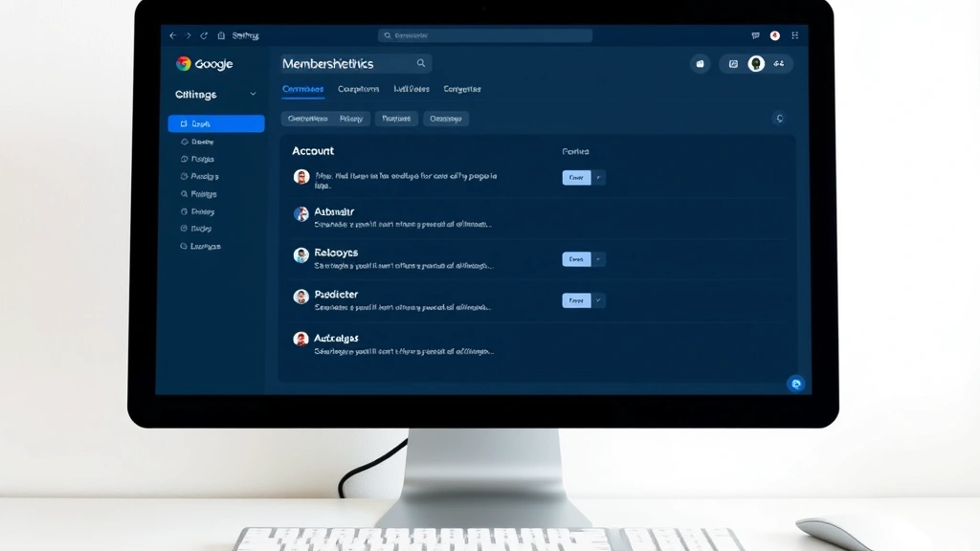Select the user profile avatar at top right
The image size is (980, 551).
[756, 63]
